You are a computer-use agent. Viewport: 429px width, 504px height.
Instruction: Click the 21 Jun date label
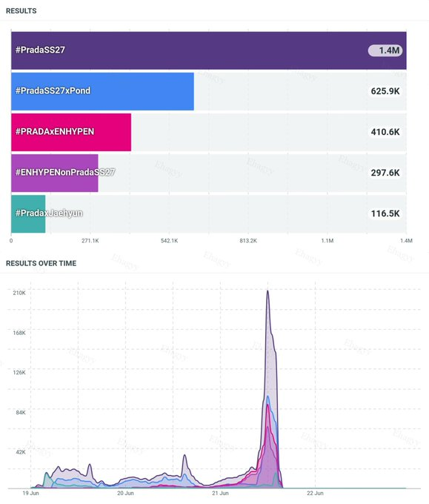pyautogui.click(x=221, y=493)
